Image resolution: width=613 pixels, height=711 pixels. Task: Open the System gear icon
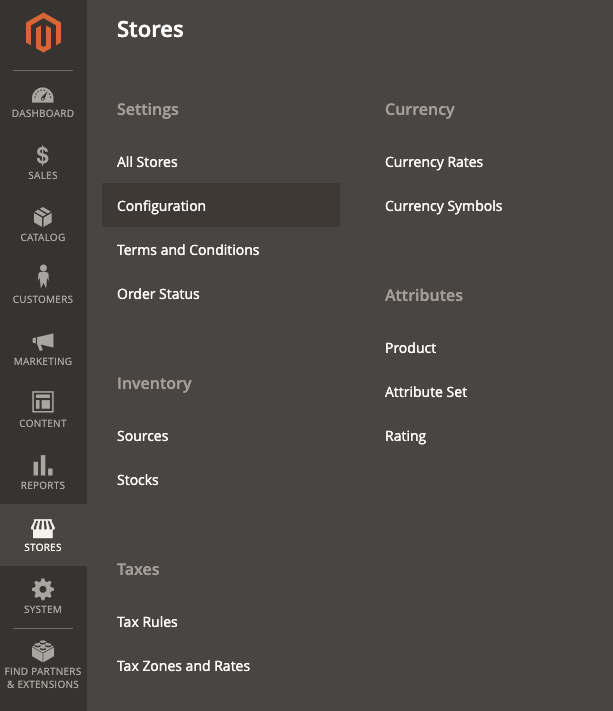(x=43, y=589)
